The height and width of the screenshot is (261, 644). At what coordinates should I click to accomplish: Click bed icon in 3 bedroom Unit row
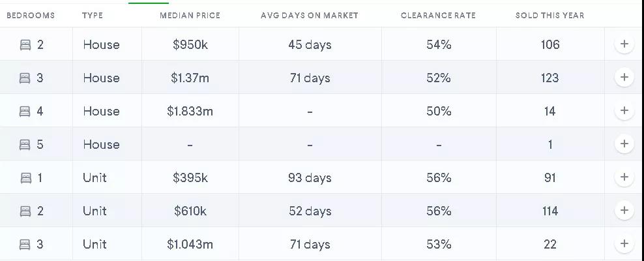coord(25,245)
